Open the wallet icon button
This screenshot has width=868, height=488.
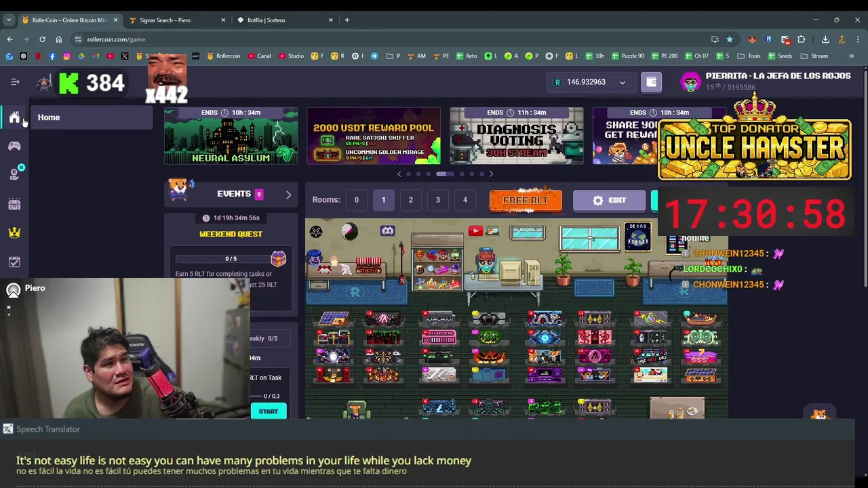pyautogui.click(x=652, y=82)
